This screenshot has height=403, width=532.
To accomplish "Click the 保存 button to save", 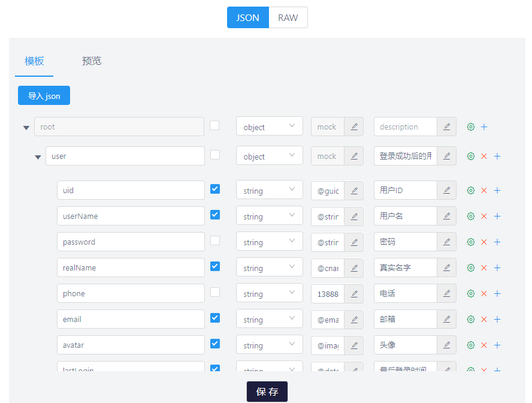I will pos(267,391).
